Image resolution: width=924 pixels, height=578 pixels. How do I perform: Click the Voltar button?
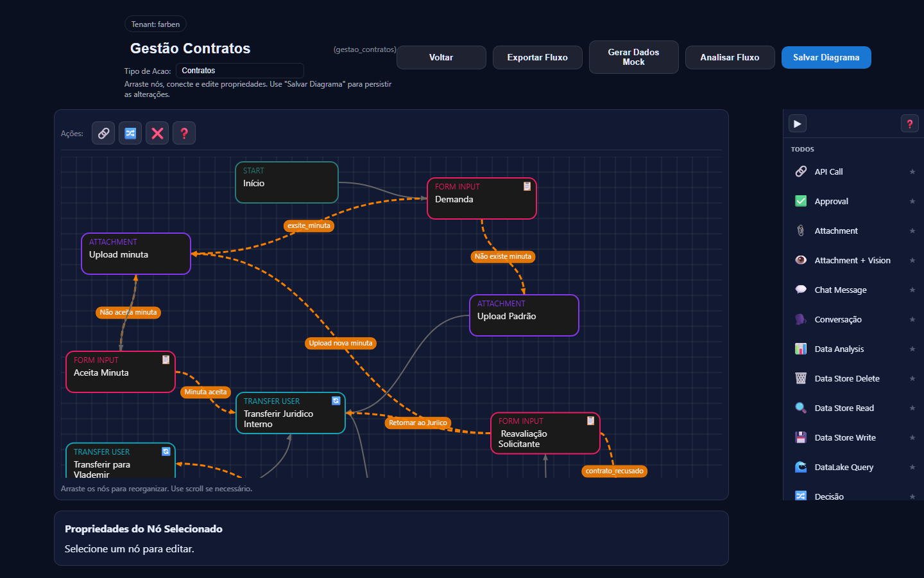[441, 57]
